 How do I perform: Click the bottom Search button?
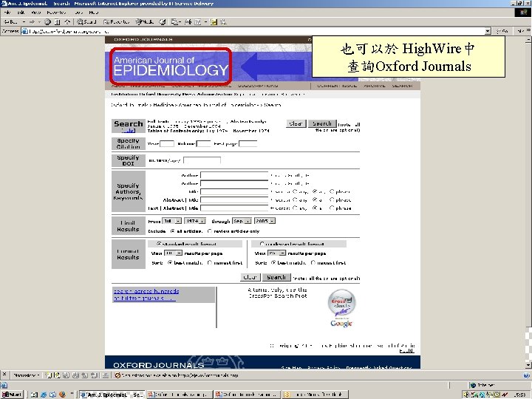(x=276, y=277)
